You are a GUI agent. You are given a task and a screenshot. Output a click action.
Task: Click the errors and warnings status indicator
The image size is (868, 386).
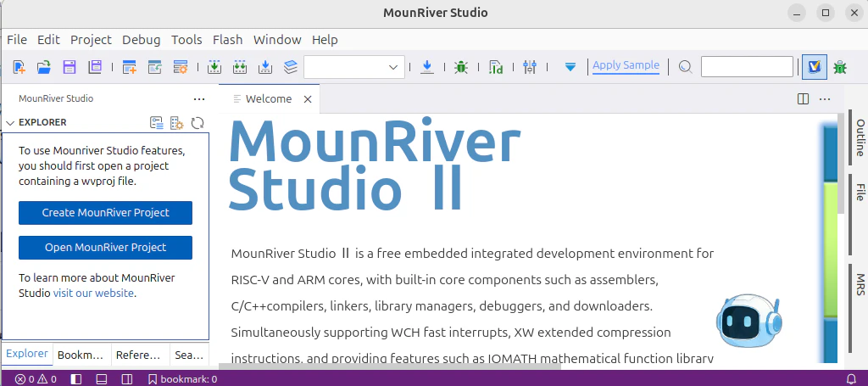pyautogui.click(x=36, y=379)
